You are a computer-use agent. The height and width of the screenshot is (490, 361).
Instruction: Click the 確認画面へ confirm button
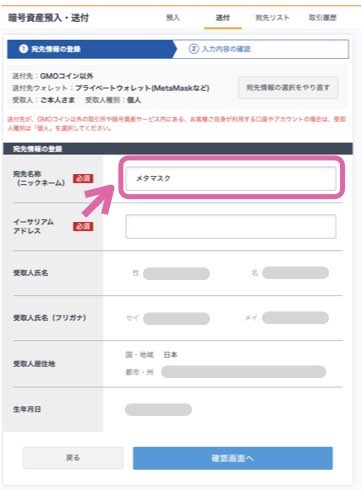pos(233,458)
